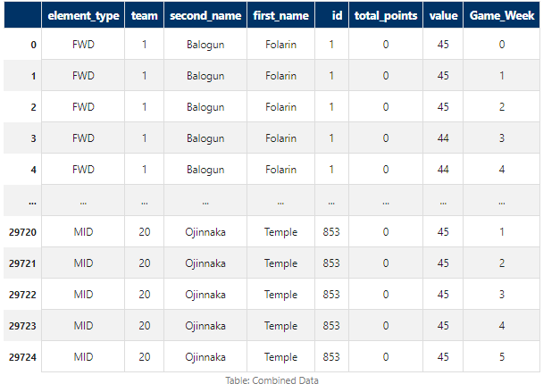Click the FWD cell in row 4
Screen dimensions: 560x392
coord(83,169)
